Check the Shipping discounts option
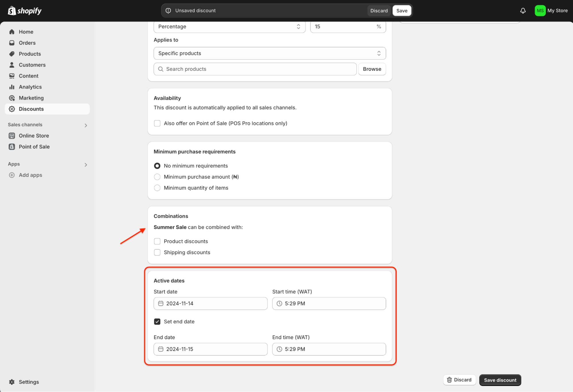This screenshot has width=573, height=392. (157, 252)
